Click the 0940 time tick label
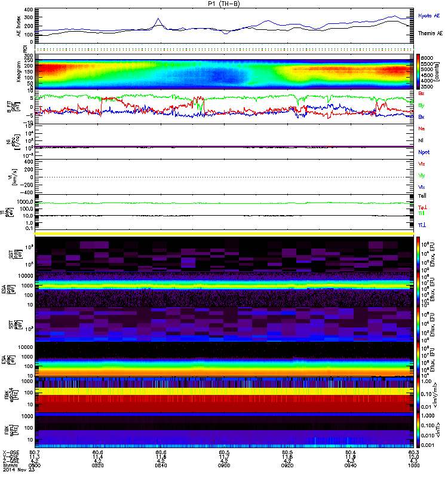The height and width of the screenshot is (478, 448). (351, 465)
